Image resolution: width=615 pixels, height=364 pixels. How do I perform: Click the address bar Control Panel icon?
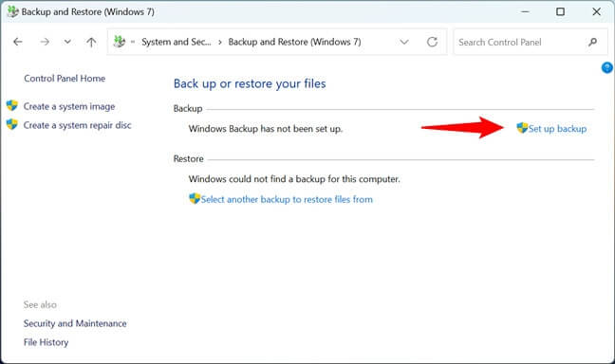pyautogui.click(x=119, y=42)
